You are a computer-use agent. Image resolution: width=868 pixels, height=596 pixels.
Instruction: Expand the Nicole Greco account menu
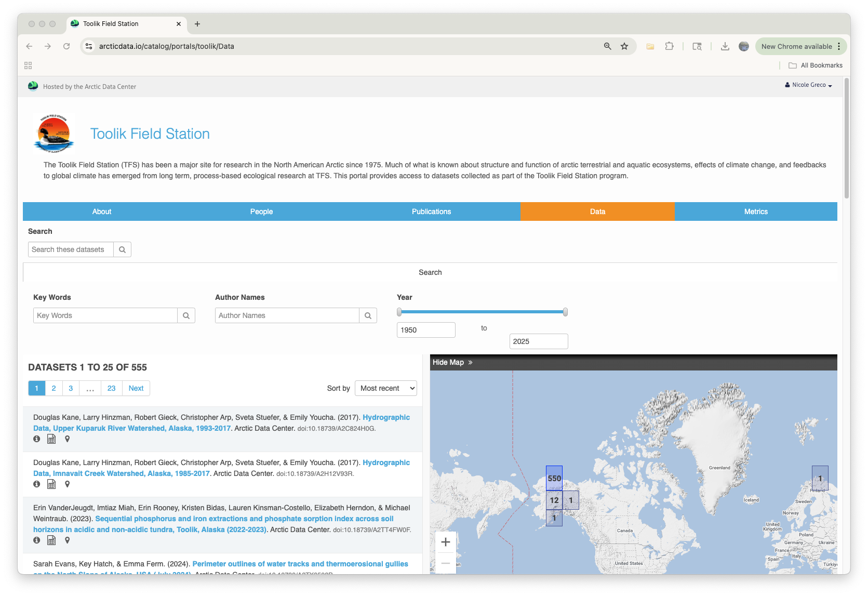(808, 85)
